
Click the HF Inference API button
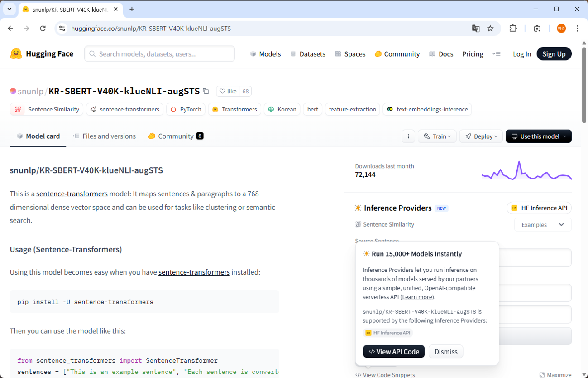pyautogui.click(x=539, y=208)
